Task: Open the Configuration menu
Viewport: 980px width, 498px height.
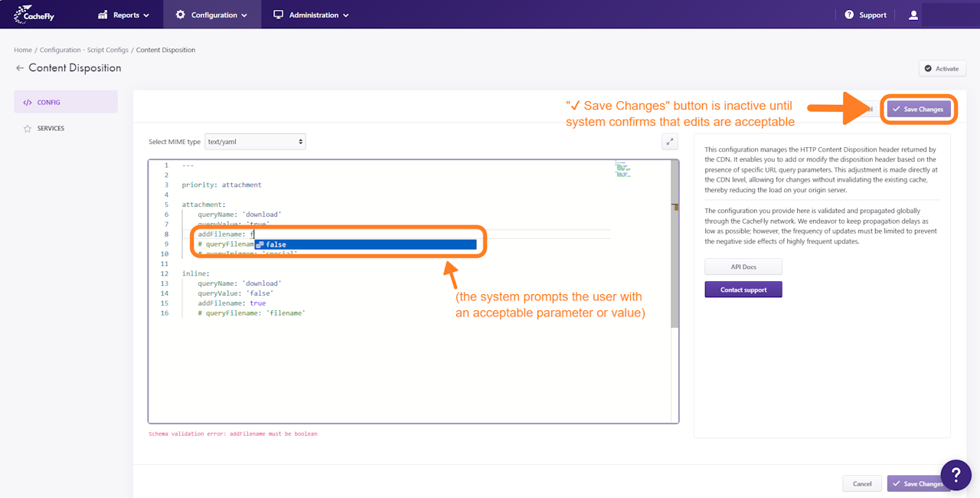Action: click(211, 15)
